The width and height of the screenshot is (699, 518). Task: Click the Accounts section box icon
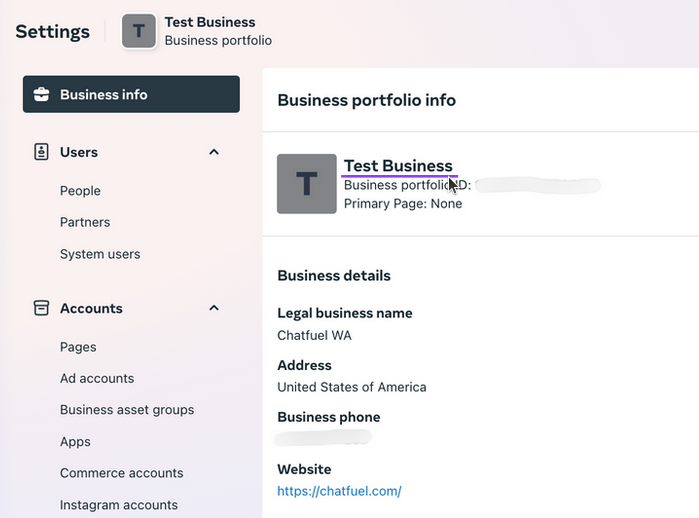pos(41,308)
